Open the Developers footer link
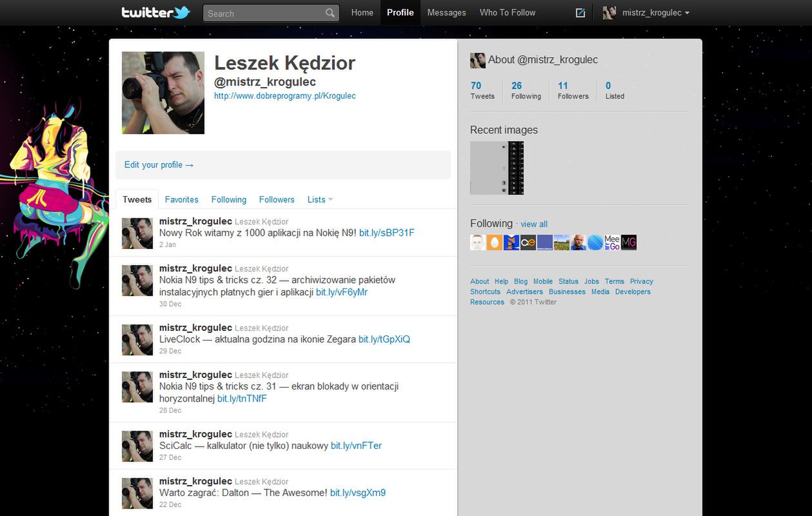812x516 pixels. tap(633, 292)
